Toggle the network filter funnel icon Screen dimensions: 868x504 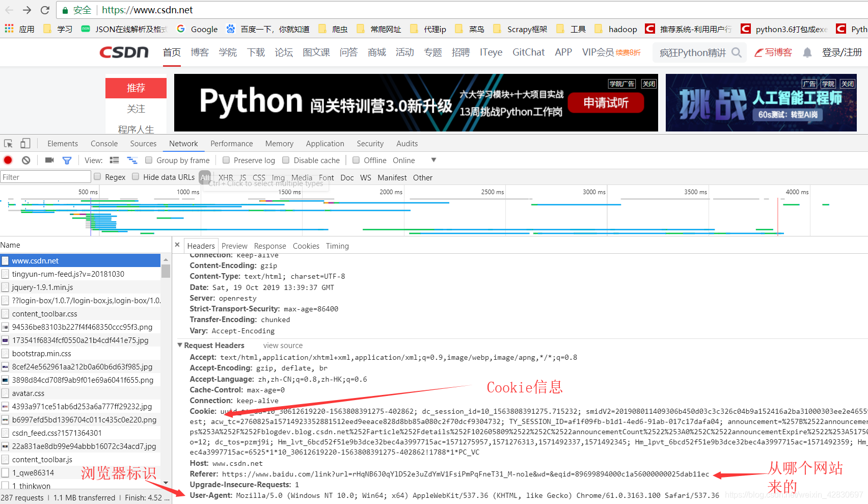click(x=67, y=160)
